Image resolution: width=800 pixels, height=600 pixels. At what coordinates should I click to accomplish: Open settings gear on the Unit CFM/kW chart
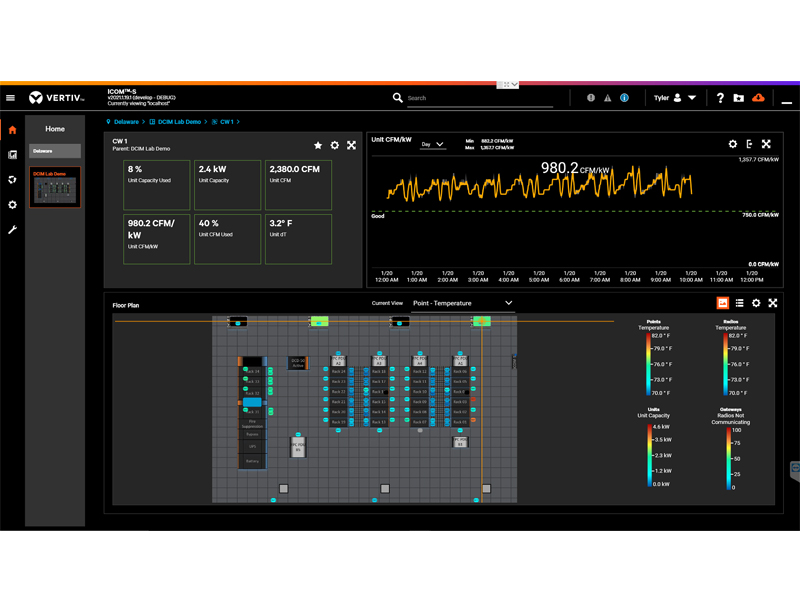(733, 143)
